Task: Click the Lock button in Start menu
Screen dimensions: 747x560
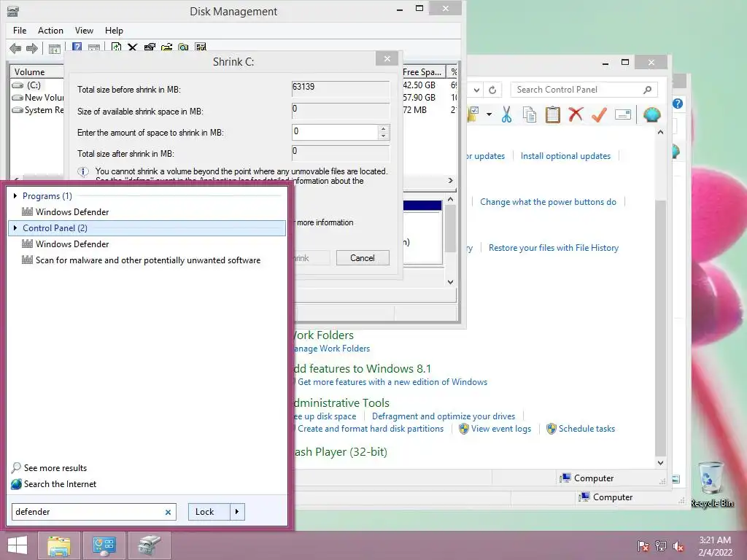Action: click(209, 512)
